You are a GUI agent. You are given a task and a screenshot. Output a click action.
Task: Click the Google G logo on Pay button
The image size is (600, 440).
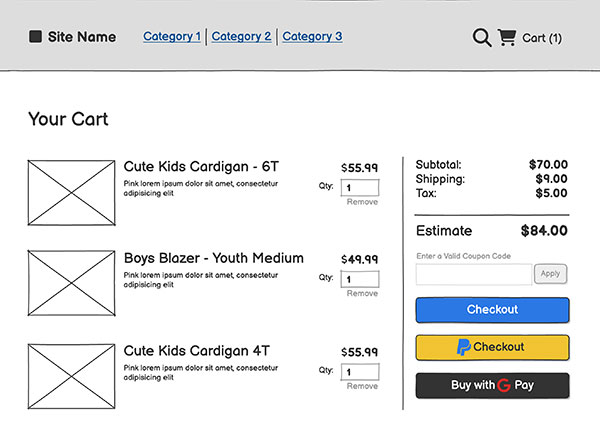click(x=505, y=385)
